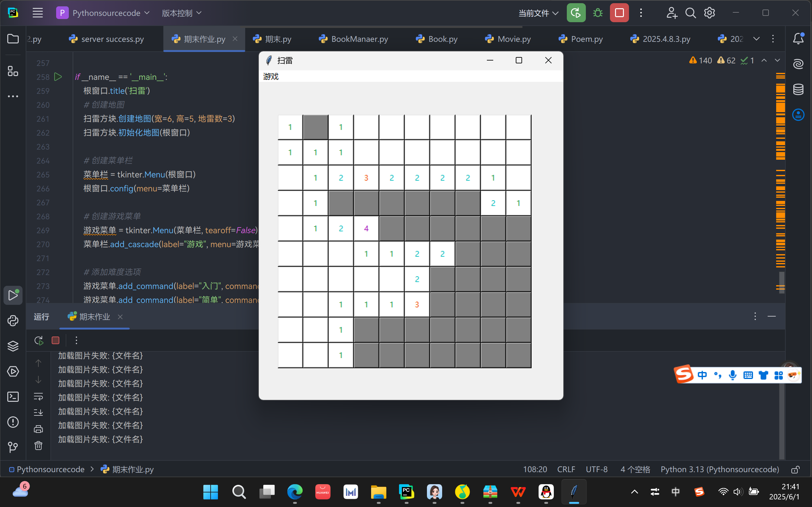
Task: Open the Project folder tool window
Action: [13, 39]
